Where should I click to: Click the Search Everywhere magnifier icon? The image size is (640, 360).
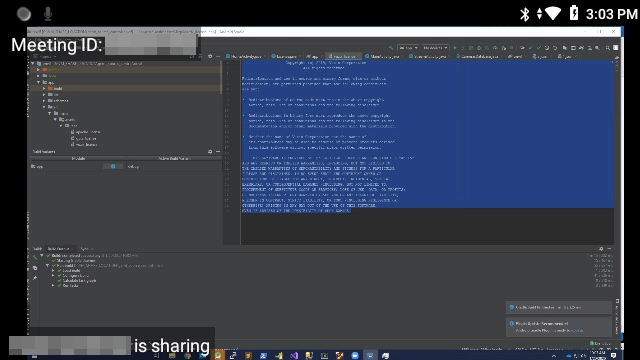[x=608, y=48]
